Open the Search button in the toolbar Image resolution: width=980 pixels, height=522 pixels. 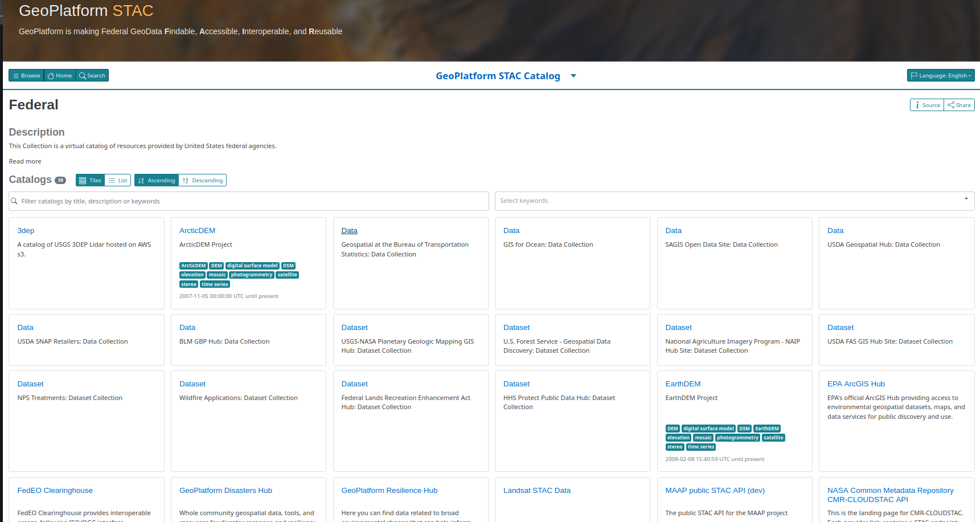coord(92,76)
